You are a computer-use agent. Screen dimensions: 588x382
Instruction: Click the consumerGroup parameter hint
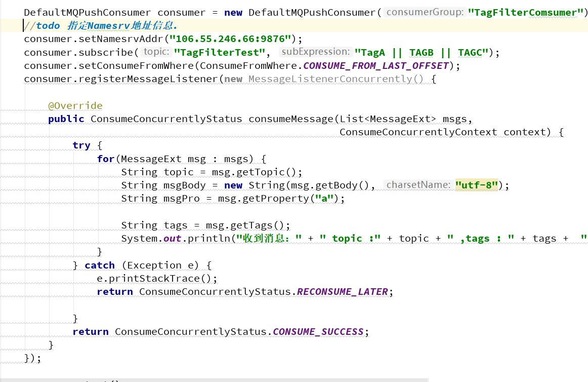click(x=425, y=12)
